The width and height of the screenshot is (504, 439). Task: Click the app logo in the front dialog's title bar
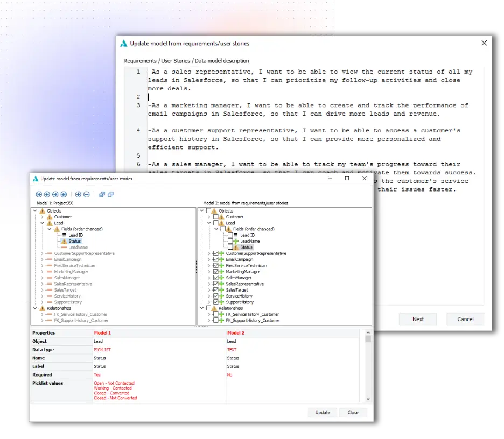(x=36, y=179)
